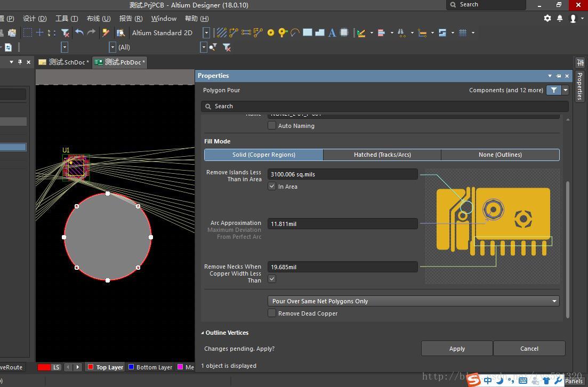Place a text string
Image resolution: width=588 pixels, height=387 pixels.
(332, 33)
